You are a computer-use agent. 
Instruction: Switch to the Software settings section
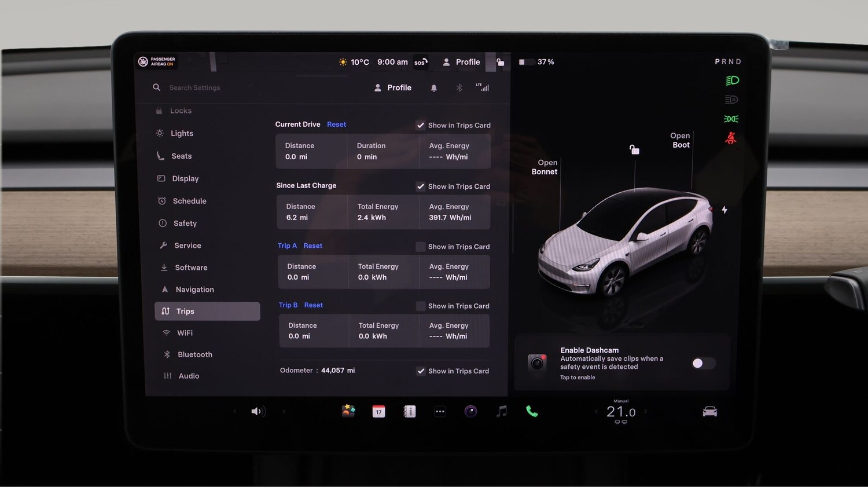[191, 267]
